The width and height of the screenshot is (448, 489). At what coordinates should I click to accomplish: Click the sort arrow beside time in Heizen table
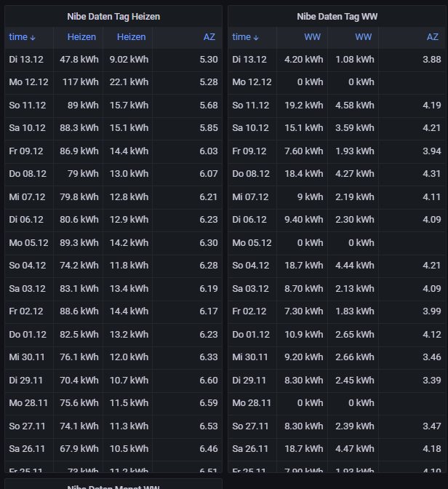[33, 38]
